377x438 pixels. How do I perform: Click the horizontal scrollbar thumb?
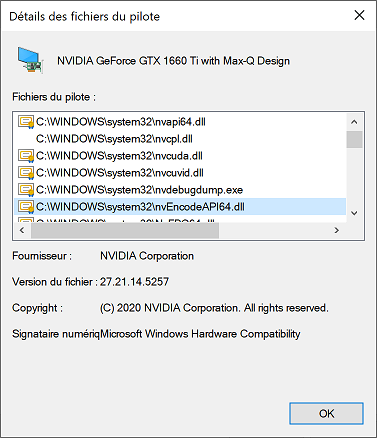pos(125,230)
